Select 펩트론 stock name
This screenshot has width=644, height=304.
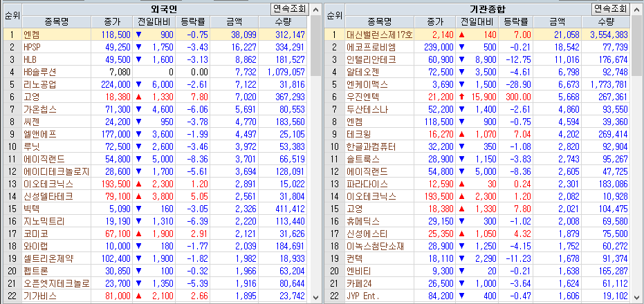36,271
